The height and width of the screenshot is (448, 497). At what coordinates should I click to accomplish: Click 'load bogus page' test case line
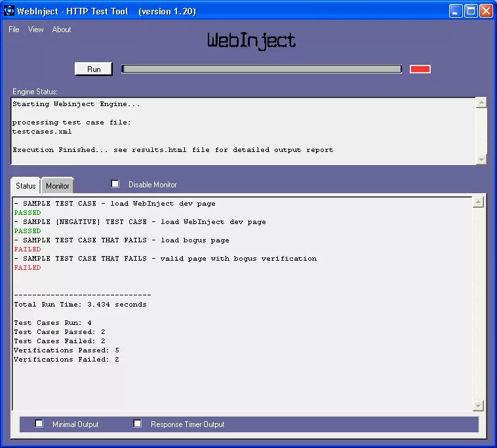coord(121,240)
